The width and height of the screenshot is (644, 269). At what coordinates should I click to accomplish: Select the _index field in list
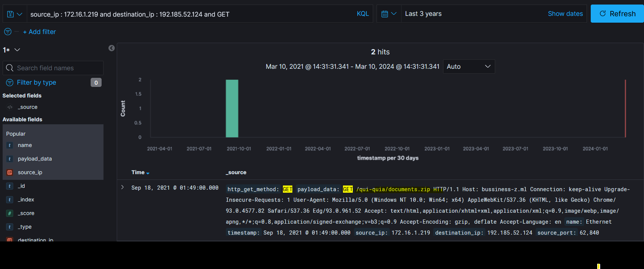tap(26, 199)
